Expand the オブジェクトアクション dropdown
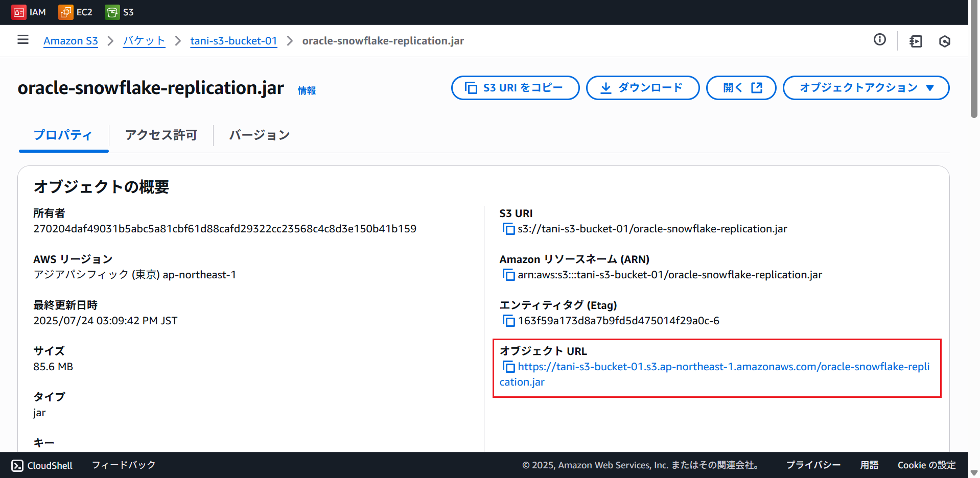This screenshot has width=980, height=478. coord(866,88)
